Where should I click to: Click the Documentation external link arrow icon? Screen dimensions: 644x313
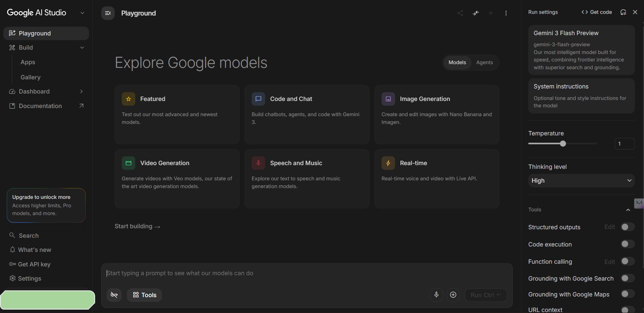[x=81, y=106]
